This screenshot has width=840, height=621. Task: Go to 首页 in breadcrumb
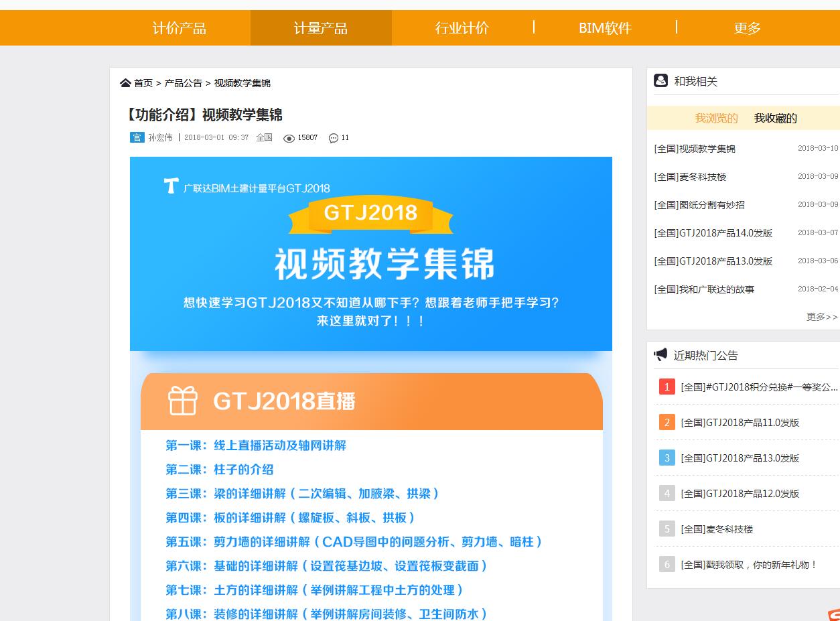pyautogui.click(x=143, y=83)
